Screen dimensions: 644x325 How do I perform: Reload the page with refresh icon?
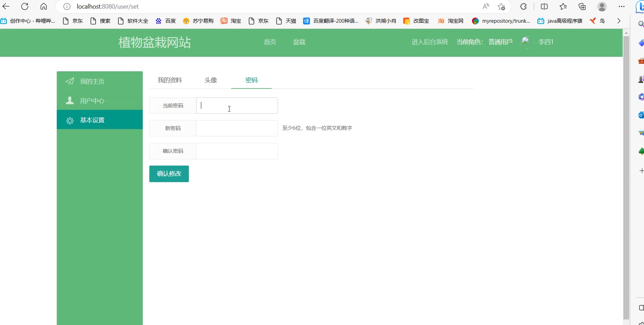pyautogui.click(x=25, y=6)
